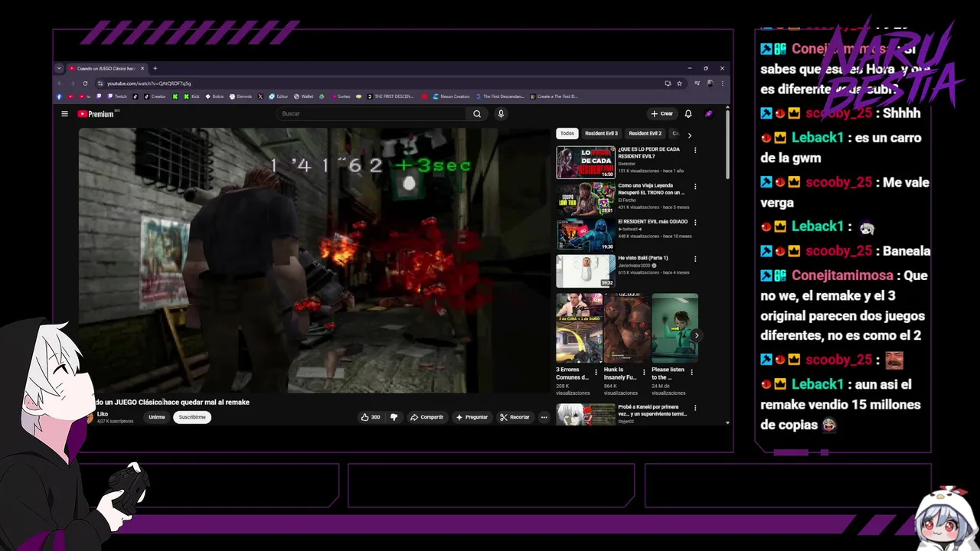
Task: Click the search magnifier button
Action: pyautogui.click(x=477, y=114)
